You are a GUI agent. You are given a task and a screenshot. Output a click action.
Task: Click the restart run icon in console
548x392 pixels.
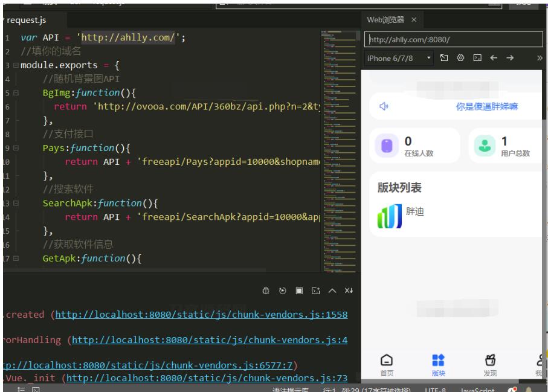click(282, 291)
